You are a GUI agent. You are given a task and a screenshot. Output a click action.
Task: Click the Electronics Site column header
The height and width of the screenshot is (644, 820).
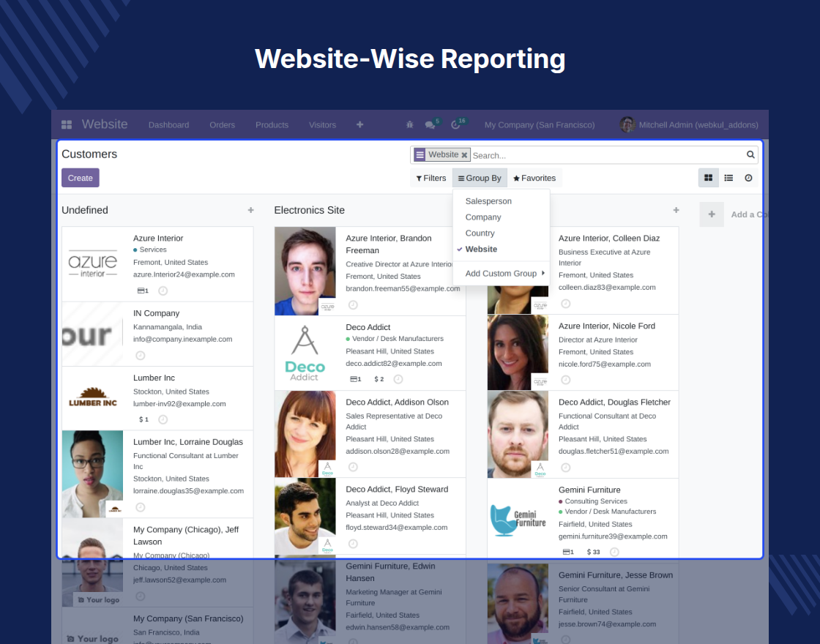[x=309, y=210]
